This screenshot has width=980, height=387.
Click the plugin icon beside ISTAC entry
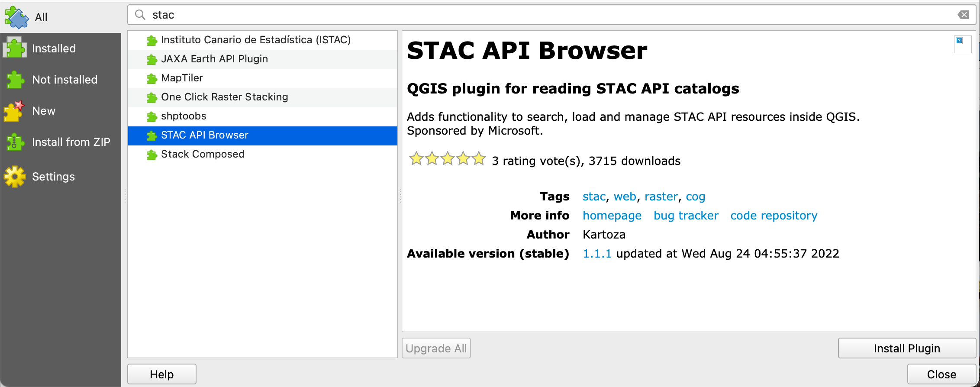click(152, 40)
